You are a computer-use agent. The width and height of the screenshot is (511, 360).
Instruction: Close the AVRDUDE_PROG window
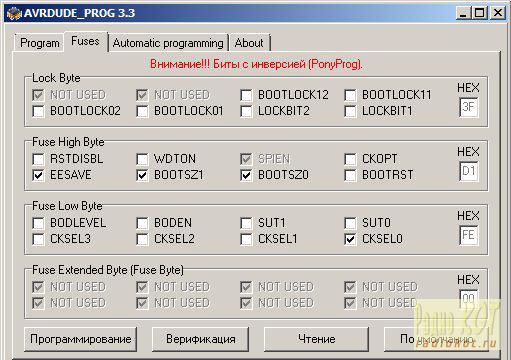point(498,13)
